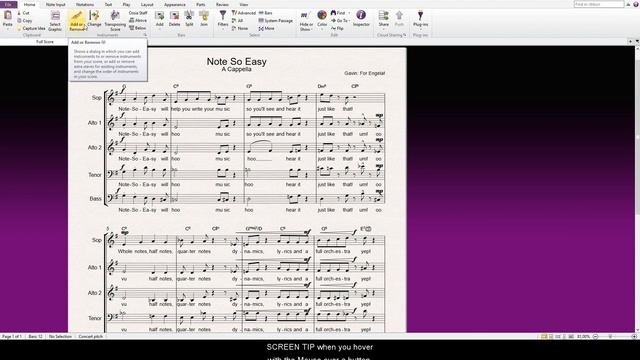Open the Plug-ins dropdown
This screenshot has height=360, width=640.
coord(420,19)
